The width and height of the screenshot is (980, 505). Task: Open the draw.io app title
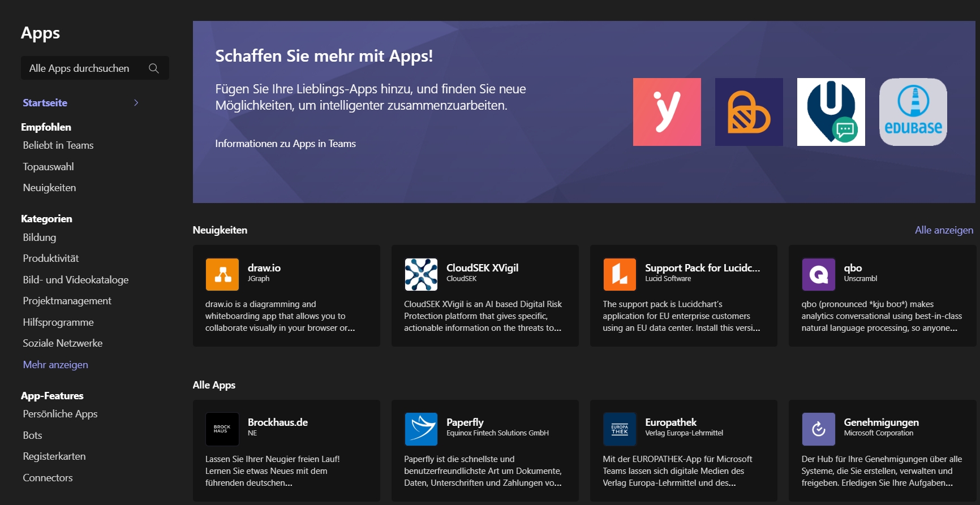[264, 268]
